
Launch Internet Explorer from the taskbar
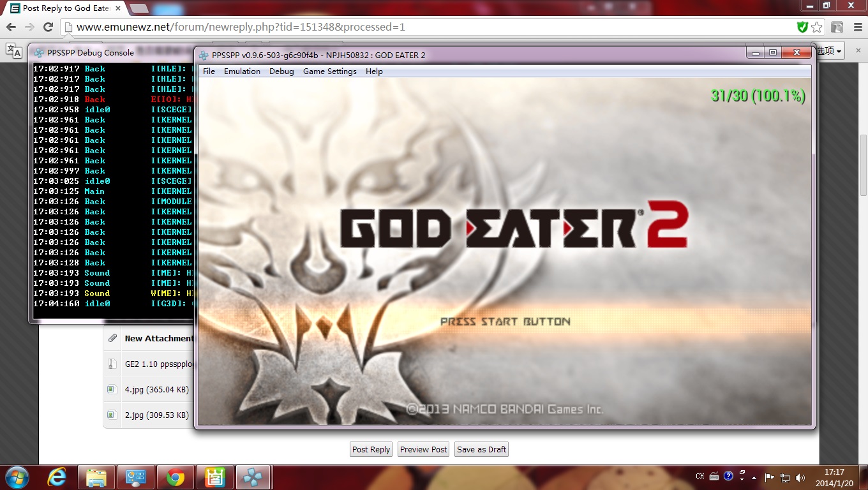[x=58, y=477]
